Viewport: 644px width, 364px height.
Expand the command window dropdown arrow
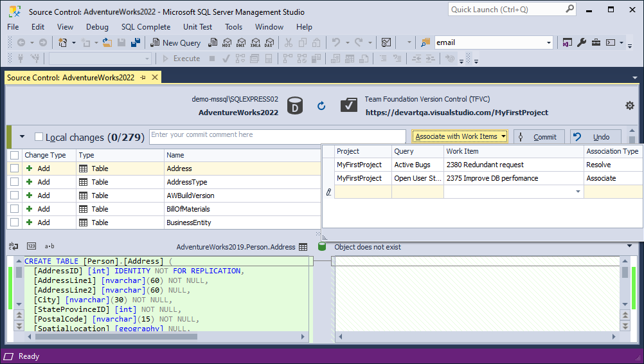click(x=621, y=42)
